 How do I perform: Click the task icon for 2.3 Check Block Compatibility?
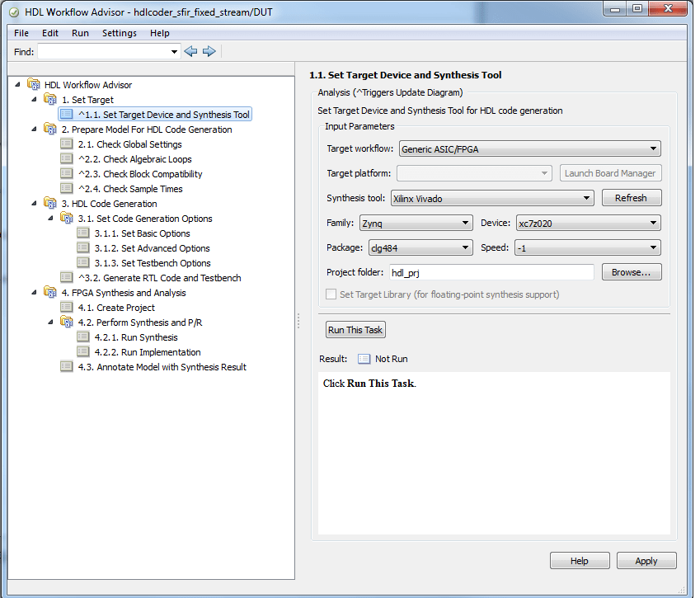67,173
